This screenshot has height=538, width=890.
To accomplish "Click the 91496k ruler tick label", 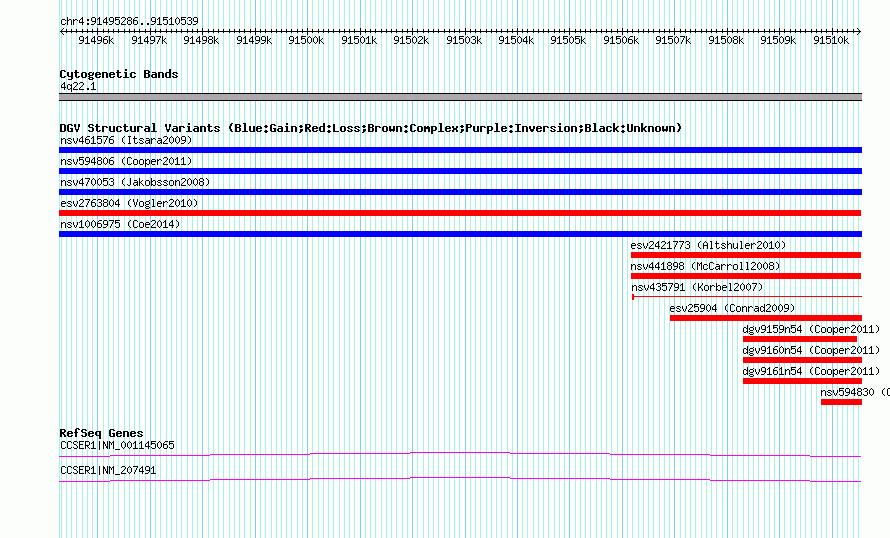I will [x=96, y=40].
